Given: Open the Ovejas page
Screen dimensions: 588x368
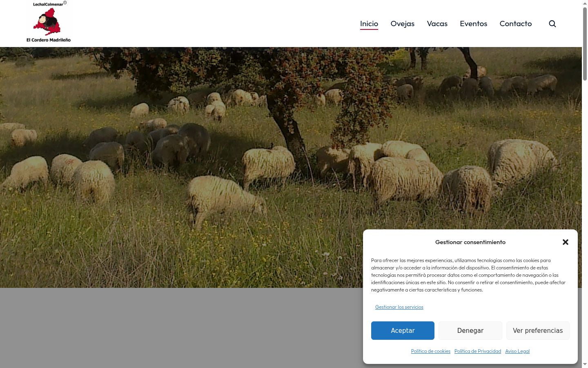Looking at the screenshot, I should 403,24.
